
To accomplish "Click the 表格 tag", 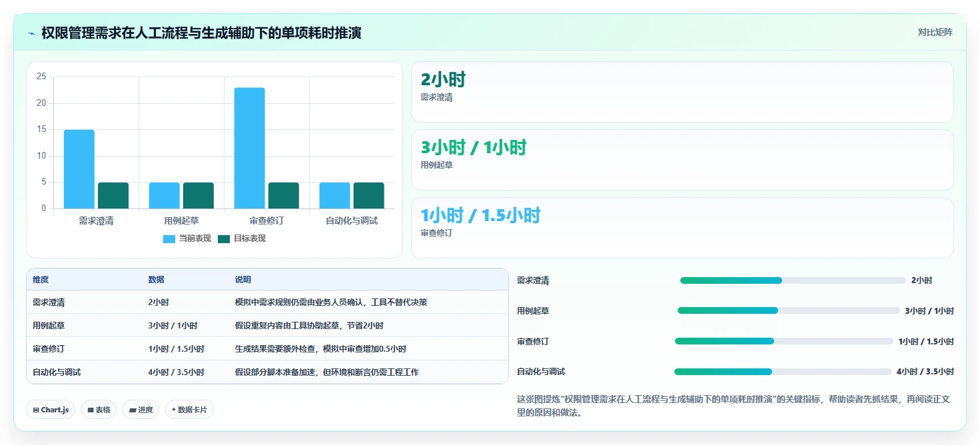I will 99,410.
